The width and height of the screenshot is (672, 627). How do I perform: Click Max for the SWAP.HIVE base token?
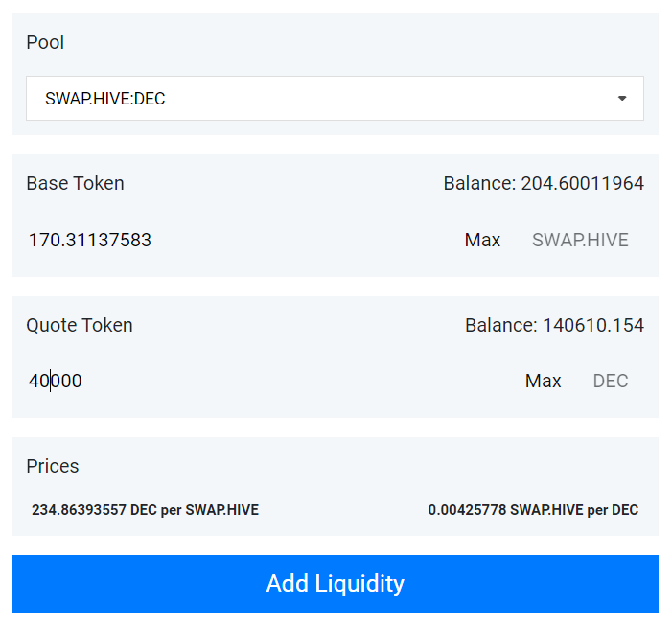tap(482, 240)
